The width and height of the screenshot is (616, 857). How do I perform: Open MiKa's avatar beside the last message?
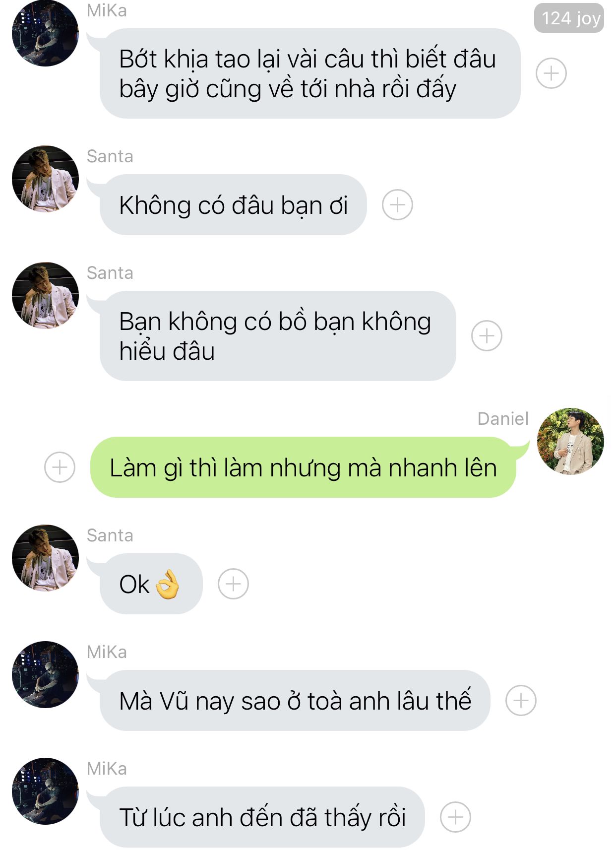tap(45, 791)
